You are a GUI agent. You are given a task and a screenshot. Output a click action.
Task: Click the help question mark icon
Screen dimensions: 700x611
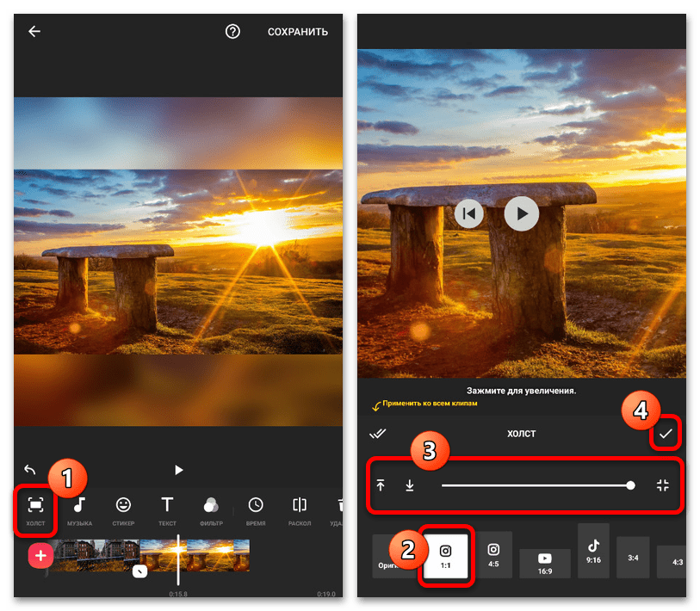232,32
